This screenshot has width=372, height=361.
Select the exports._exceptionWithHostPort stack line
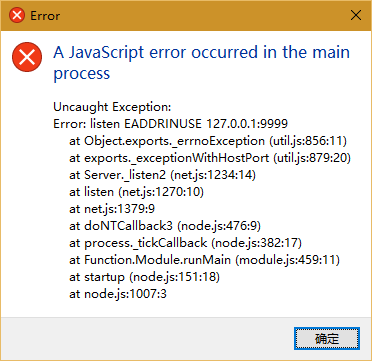210,158
